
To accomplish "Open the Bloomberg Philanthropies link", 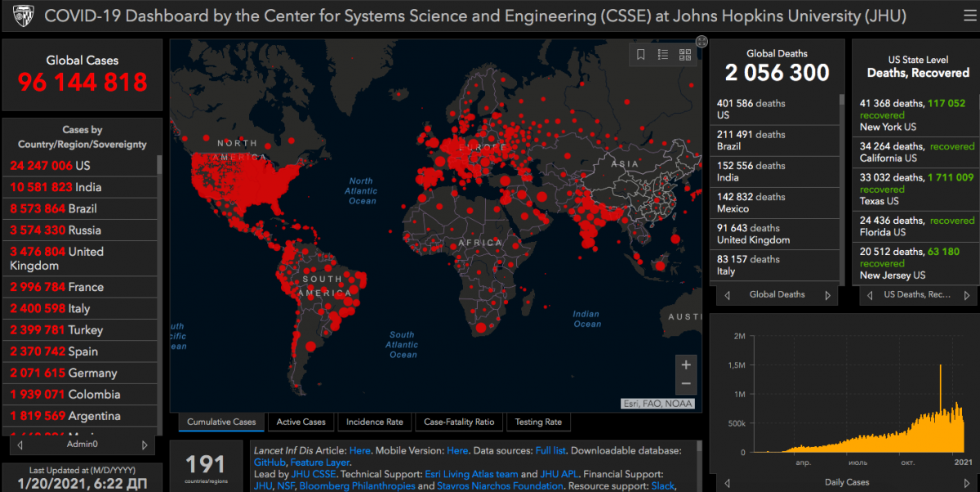I will [x=357, y=486].
